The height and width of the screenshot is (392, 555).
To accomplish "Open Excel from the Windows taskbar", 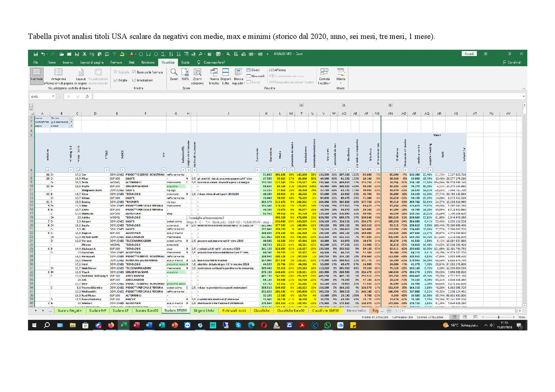I will click(124, 325).
